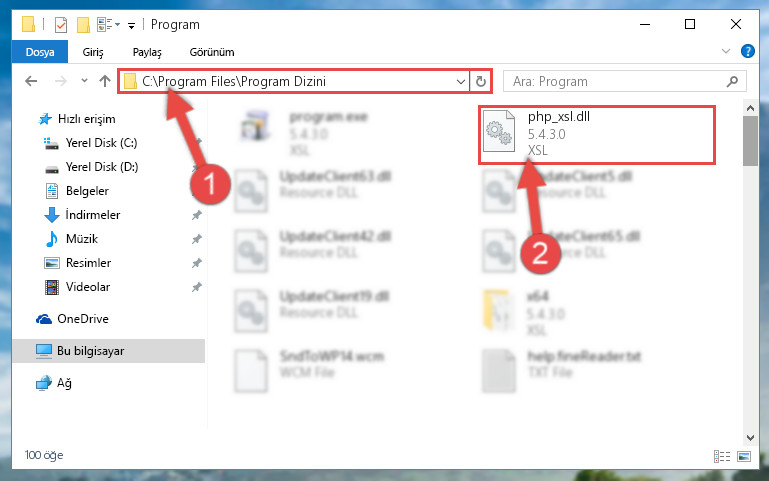The height and width of the screenshot is (481, 769).
Task: Switch to details view icon
Action: [722, 456]
